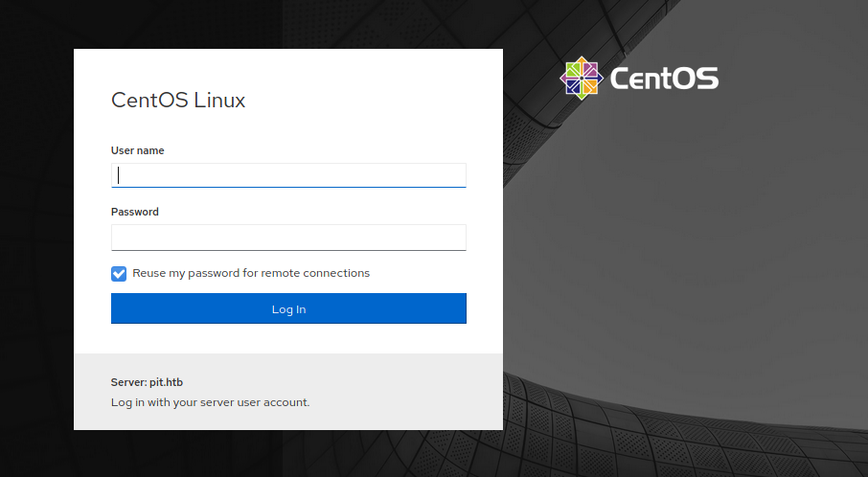The width and height of the screenshot is (868, 477).
Task: Click the blue Log In button
Action: pyautogui.click(x=288, y=308)
